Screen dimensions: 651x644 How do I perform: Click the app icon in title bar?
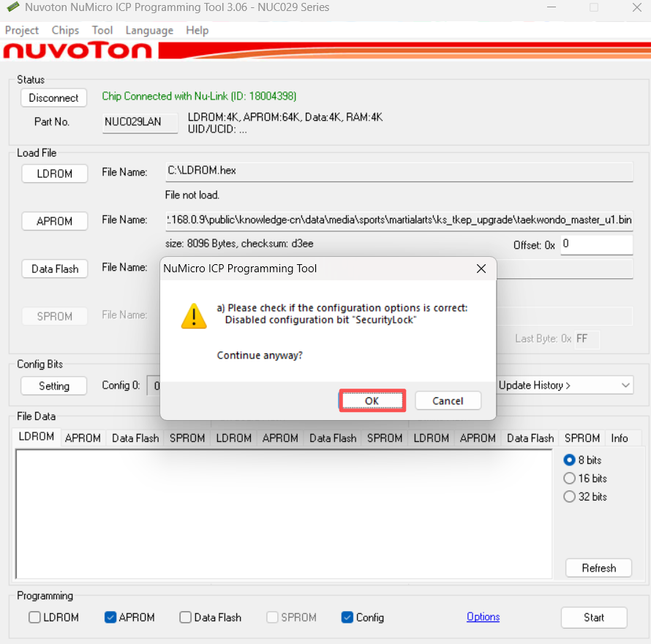(x=12, y=7)
